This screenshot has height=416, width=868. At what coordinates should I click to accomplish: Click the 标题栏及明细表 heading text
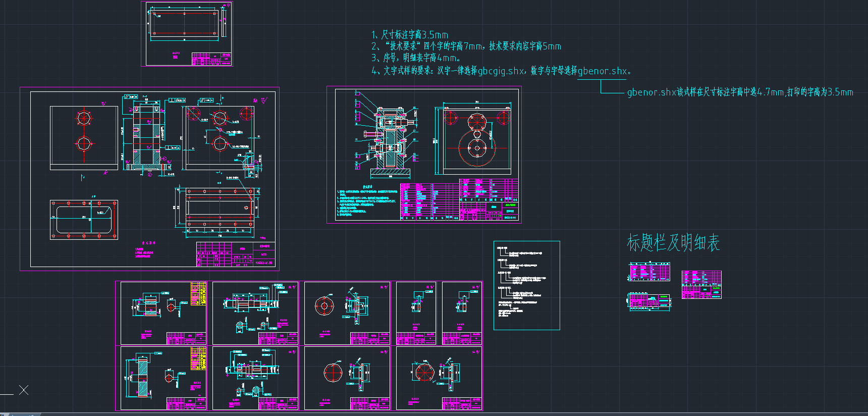pos(673,243)
